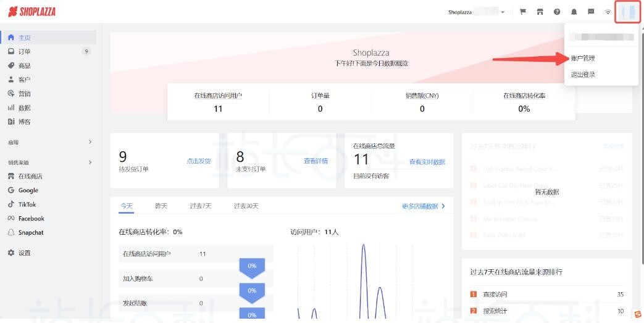Click the 访问用户 line chart
The height and width of the screenshot is (323, 644).
[355, 282]
